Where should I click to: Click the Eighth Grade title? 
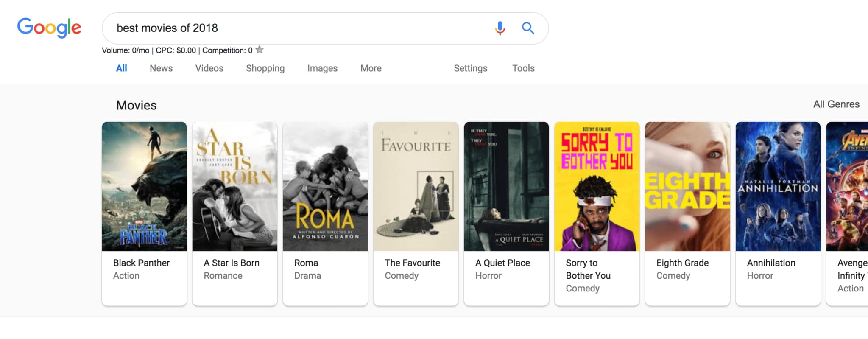(x=682, y=263)
